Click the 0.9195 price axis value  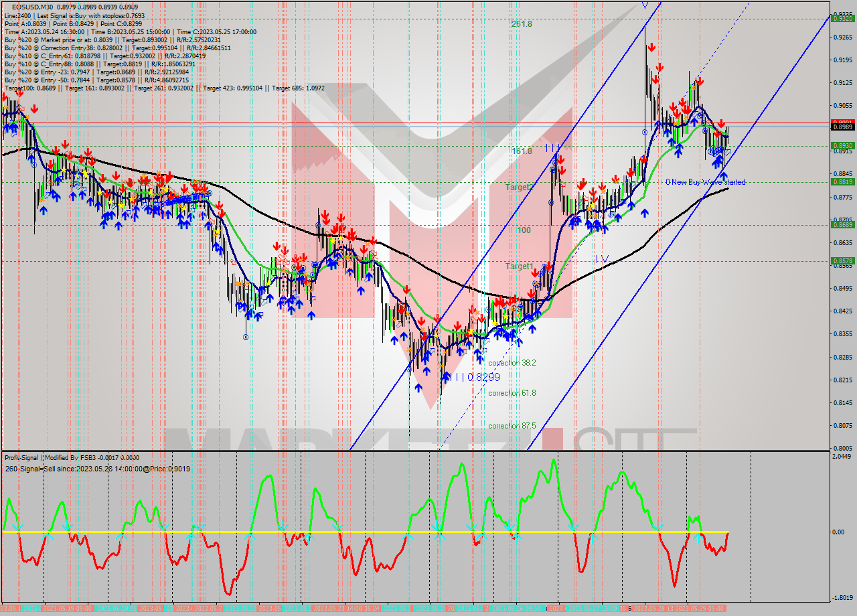842,60
